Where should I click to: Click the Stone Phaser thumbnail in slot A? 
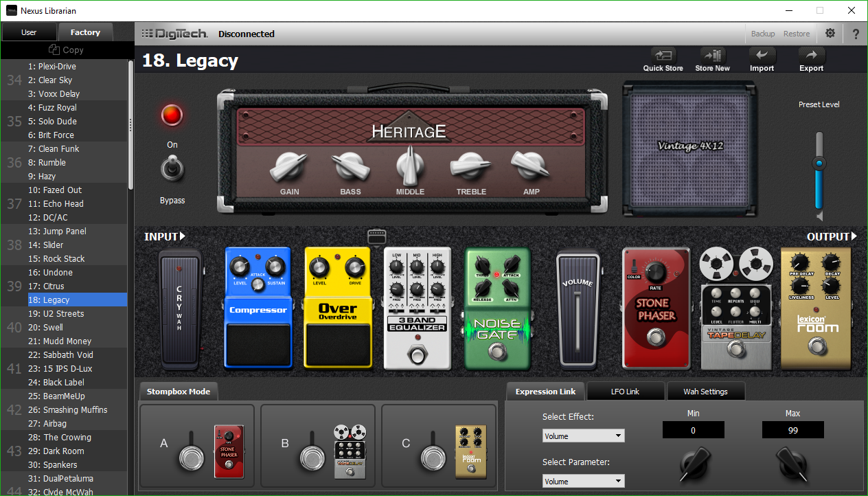(x=229, y=451)
